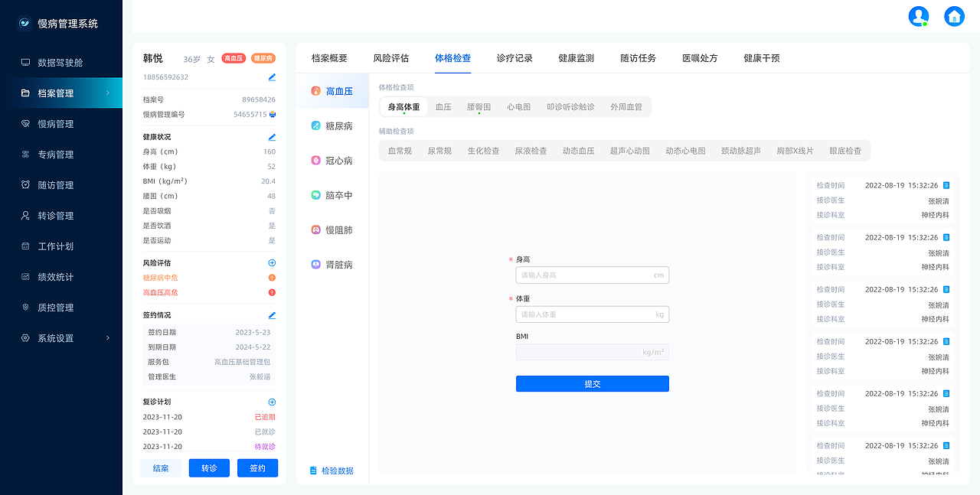Click the 转诊管理 person icon
Image resolution: width=980 pixels, height=495 pixels.
25,216
